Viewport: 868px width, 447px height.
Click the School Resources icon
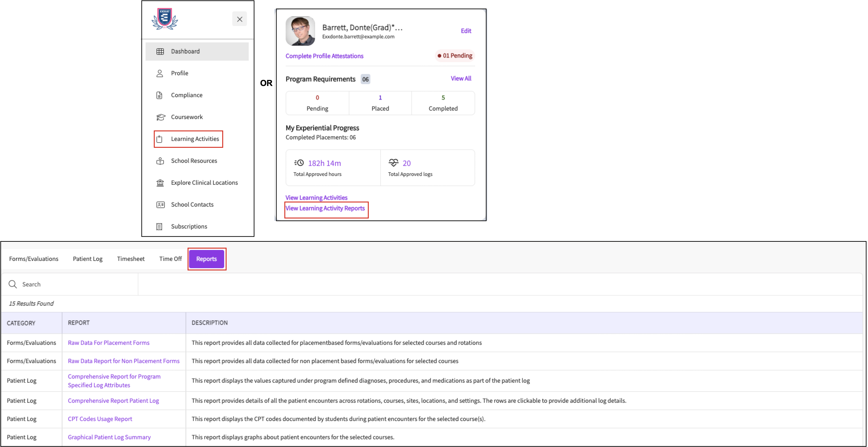click(x=160, y=161)
